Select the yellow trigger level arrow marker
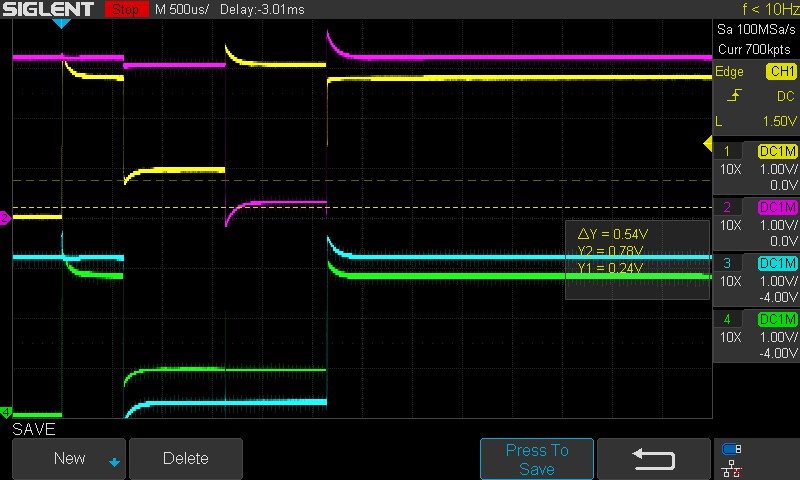800x480 pixels. point(708,146)
